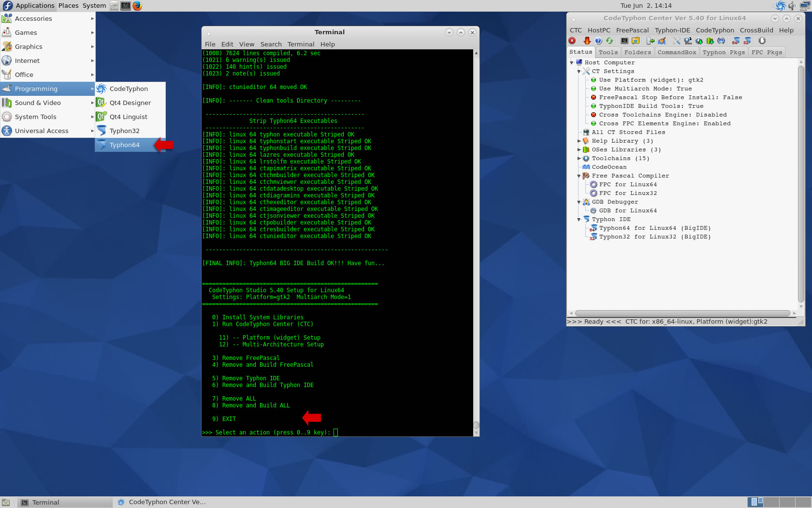Viewport: 812px width, 508px height.
Task: Click the red close icon in CodeTyphon Center toolbar
Action: [572, 41]
